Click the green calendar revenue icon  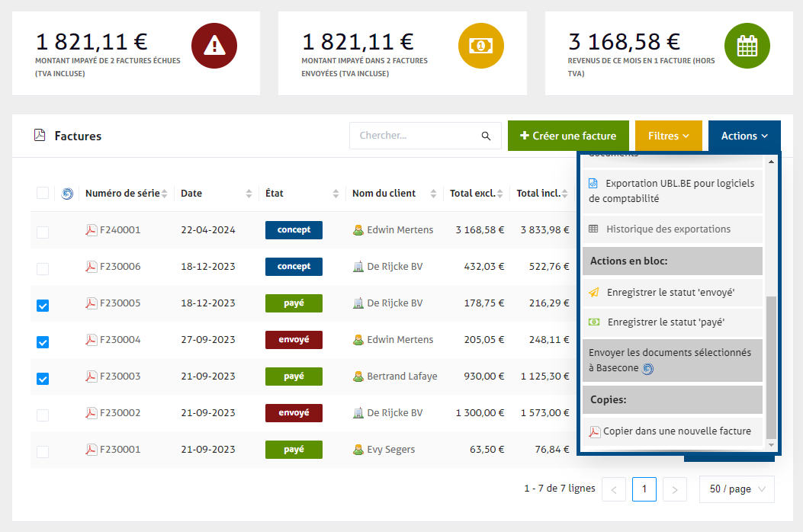(747, 46)
